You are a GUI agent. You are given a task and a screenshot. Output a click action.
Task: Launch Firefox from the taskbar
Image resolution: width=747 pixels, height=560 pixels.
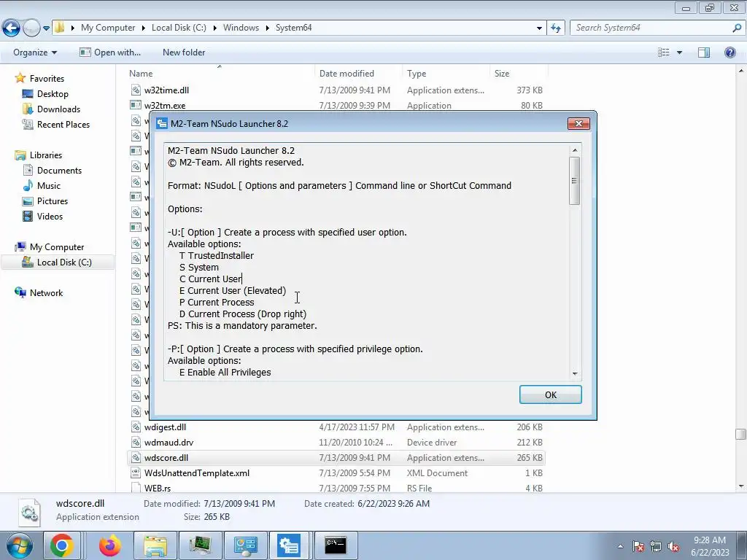click(110, 545)
